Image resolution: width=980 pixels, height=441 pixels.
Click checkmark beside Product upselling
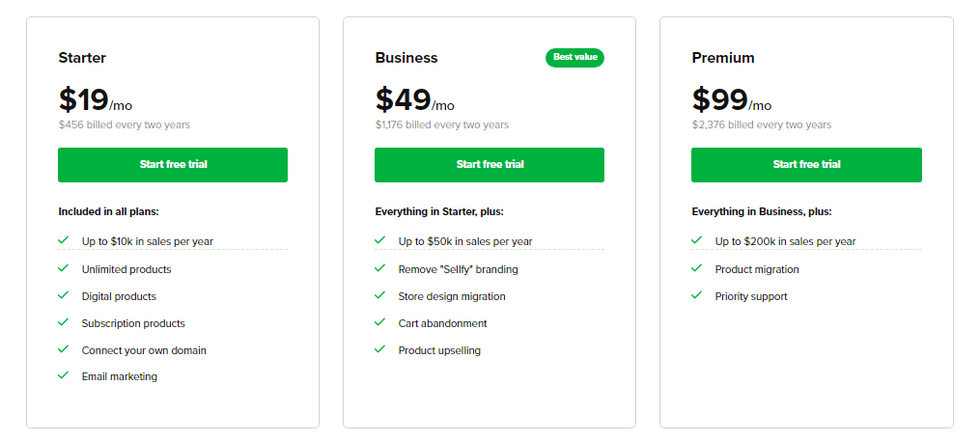tap(380, 349)
